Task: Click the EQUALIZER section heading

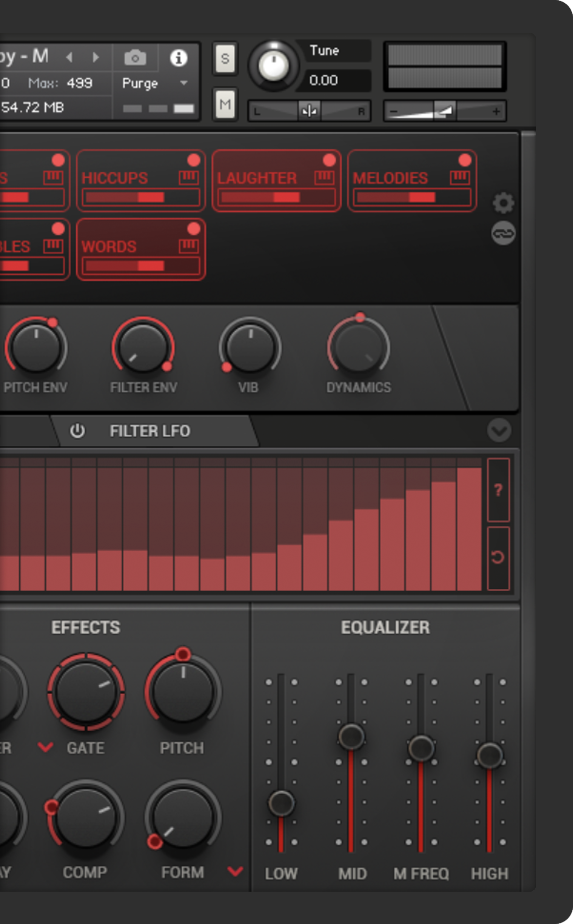Action: tap(385, 628)
